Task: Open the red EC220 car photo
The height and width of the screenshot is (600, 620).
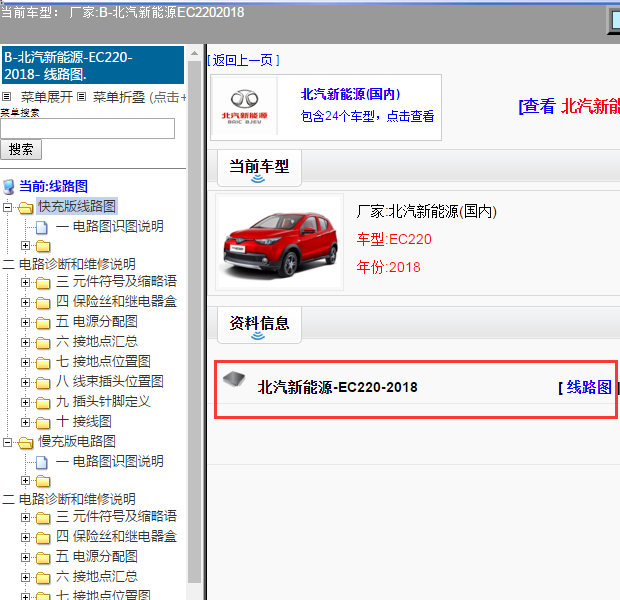Action: pos(280,242)
